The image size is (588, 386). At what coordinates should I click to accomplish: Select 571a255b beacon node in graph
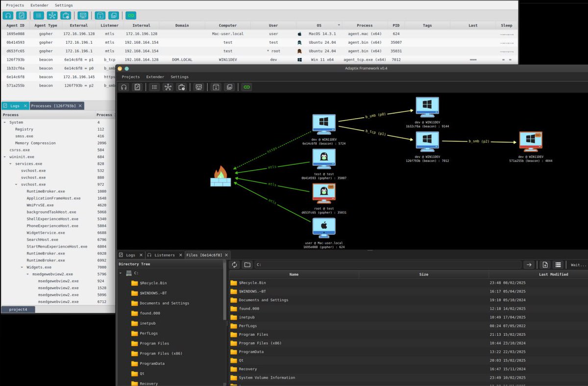click(531, 142)
